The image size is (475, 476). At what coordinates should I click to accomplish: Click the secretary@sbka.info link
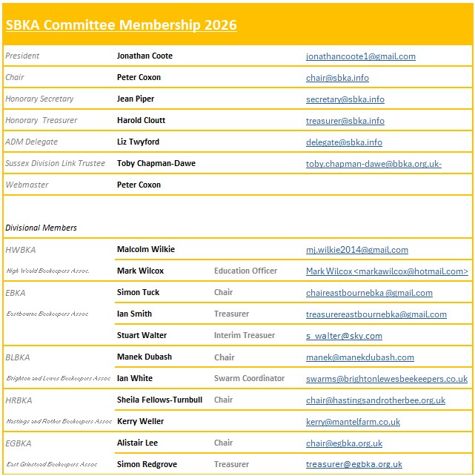coord(345,99)
